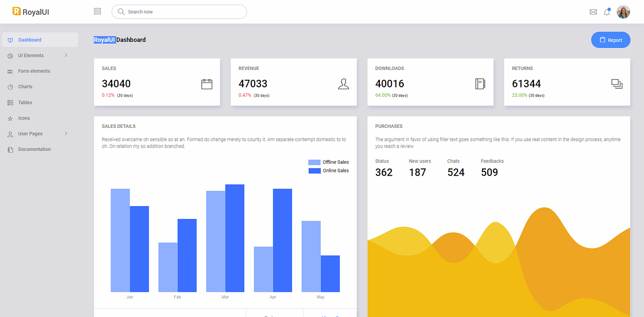644x317 pixels.
Task: Open the UI Elements menu item
Action: 40,56
